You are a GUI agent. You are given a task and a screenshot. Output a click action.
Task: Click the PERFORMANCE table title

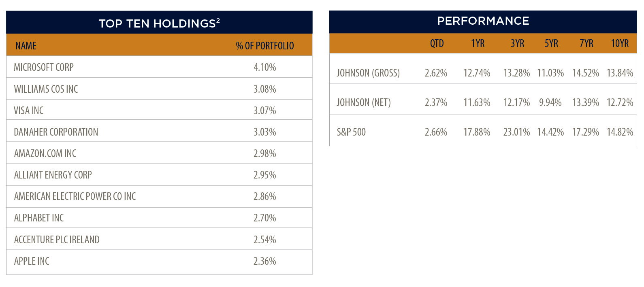tap(483, 21)
